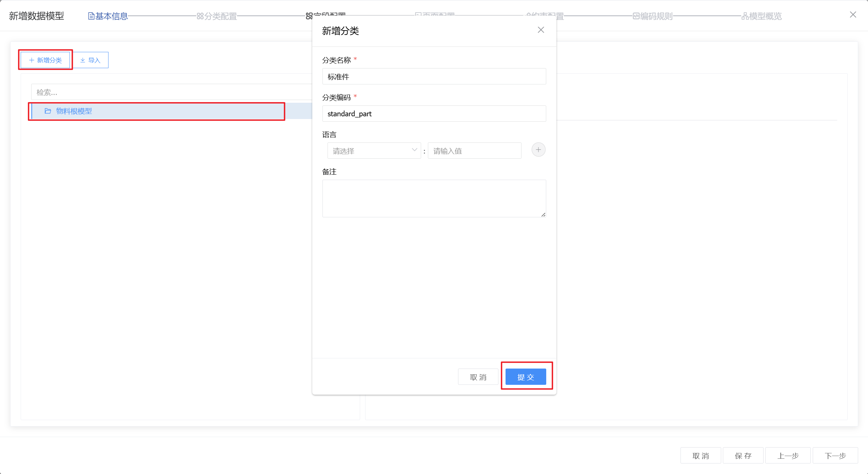Focus the 分类编码 input field
This screenshot has width=868, height=474.
pos(434,114)
